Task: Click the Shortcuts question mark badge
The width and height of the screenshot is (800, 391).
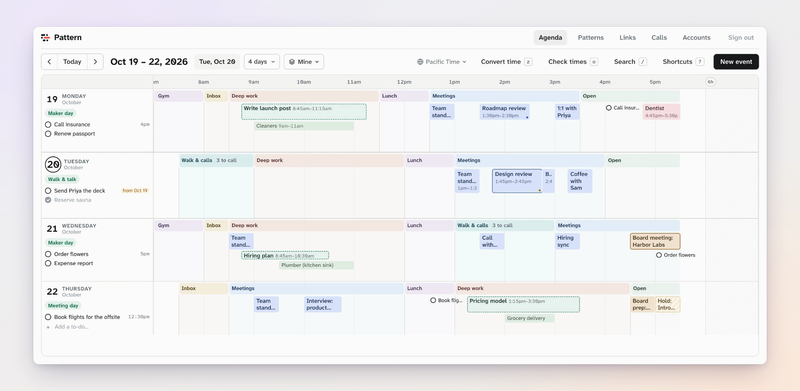Action: [700, 62]
